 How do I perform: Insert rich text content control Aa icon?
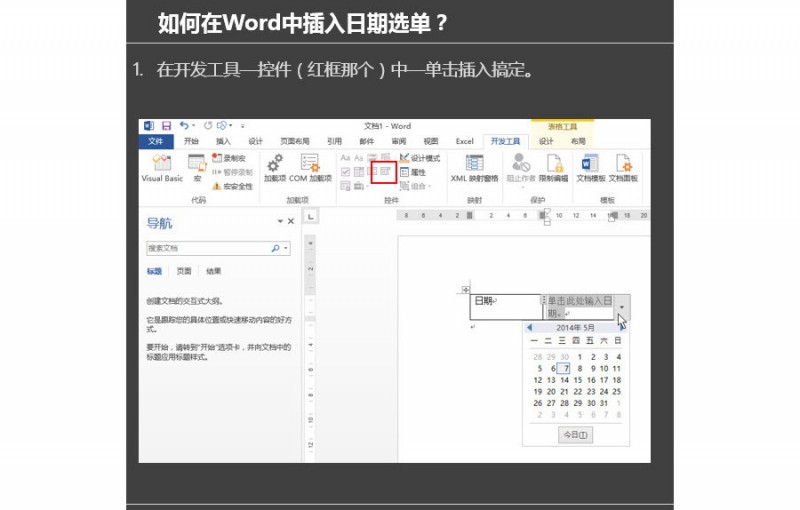pos(345,158)
